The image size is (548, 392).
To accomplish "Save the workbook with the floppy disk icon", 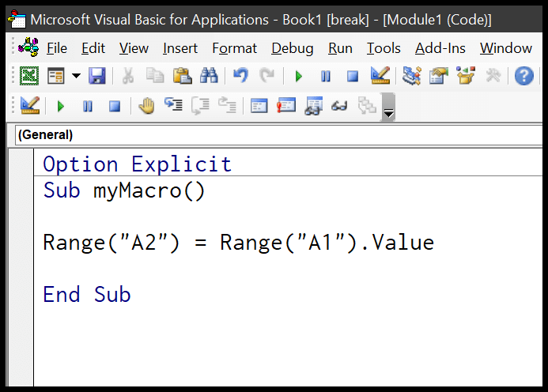I will (96, 76).
